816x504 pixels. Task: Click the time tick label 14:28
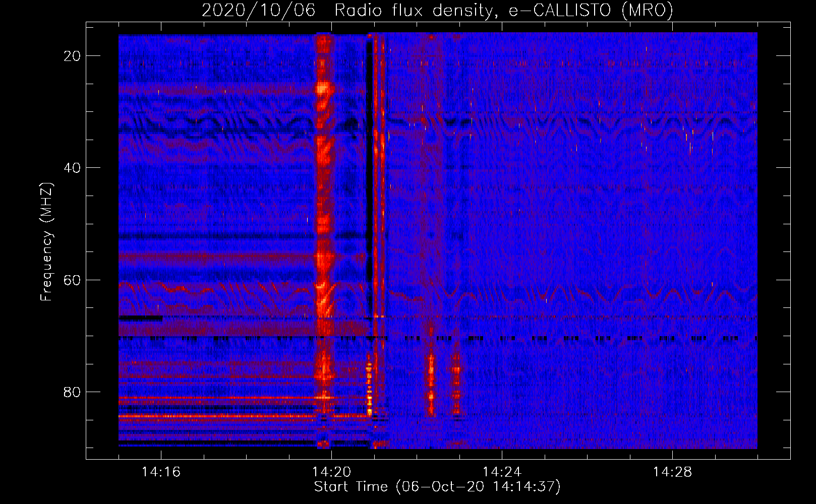point(672,472)
